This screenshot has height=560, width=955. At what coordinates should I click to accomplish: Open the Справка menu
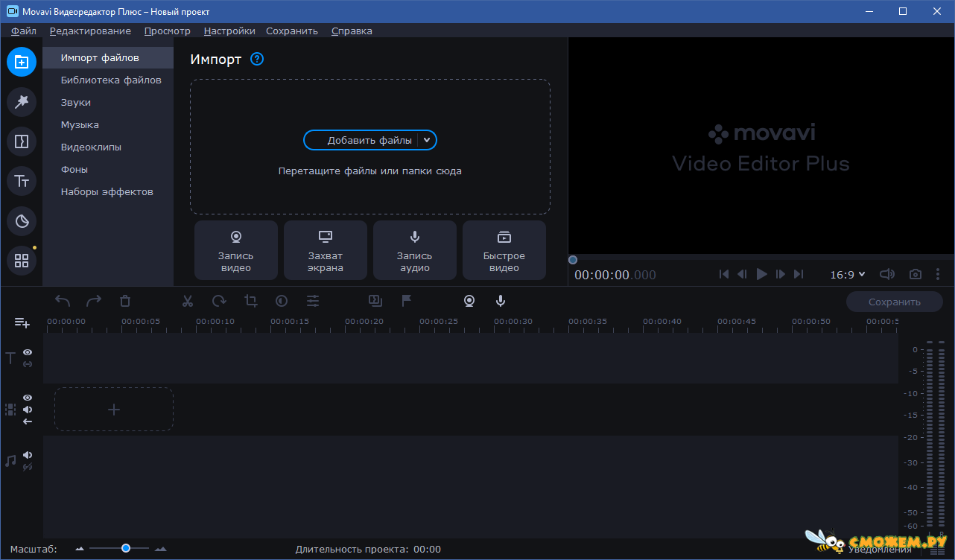coord(352,31)
